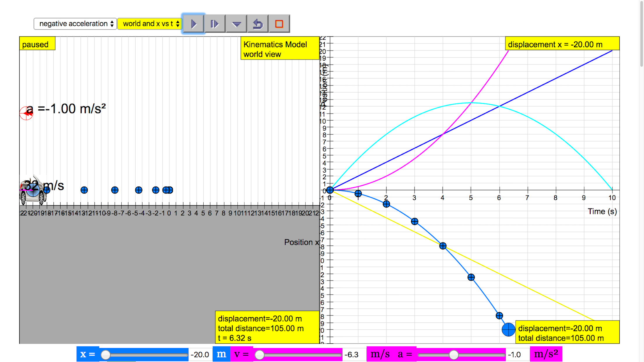This screenshot has width=644, height=362.
Task: Click the velocity v slider handle
Action: coord(259,355)
